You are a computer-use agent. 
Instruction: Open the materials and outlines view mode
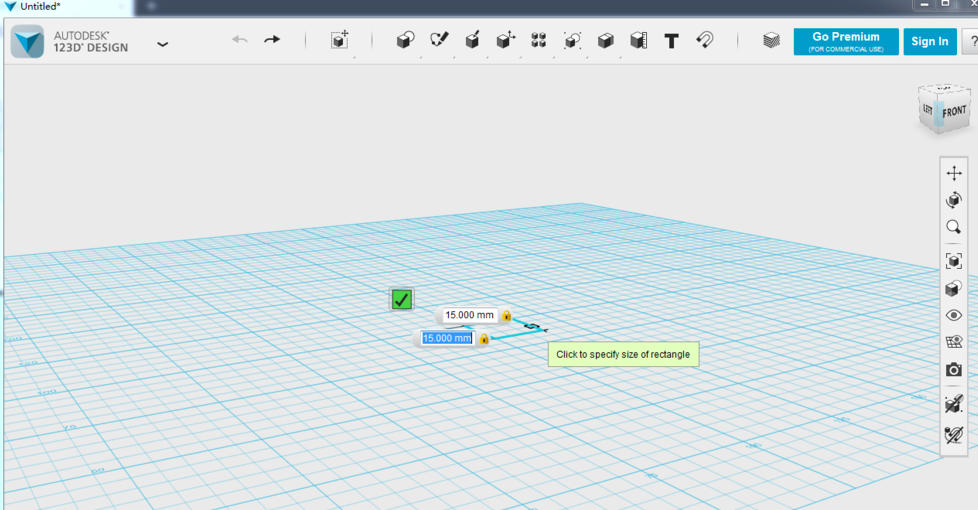click(953, 288)
